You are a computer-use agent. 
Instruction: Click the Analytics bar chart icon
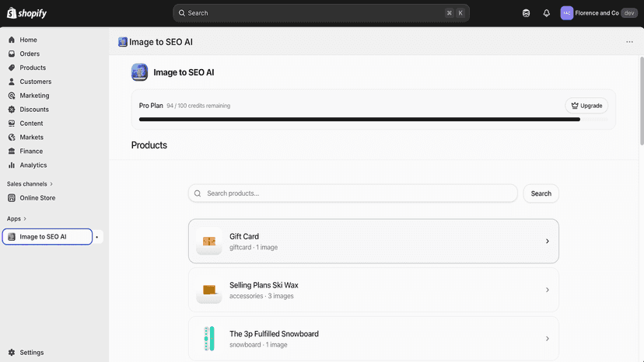pyautogui.click(x=12, y=165)
